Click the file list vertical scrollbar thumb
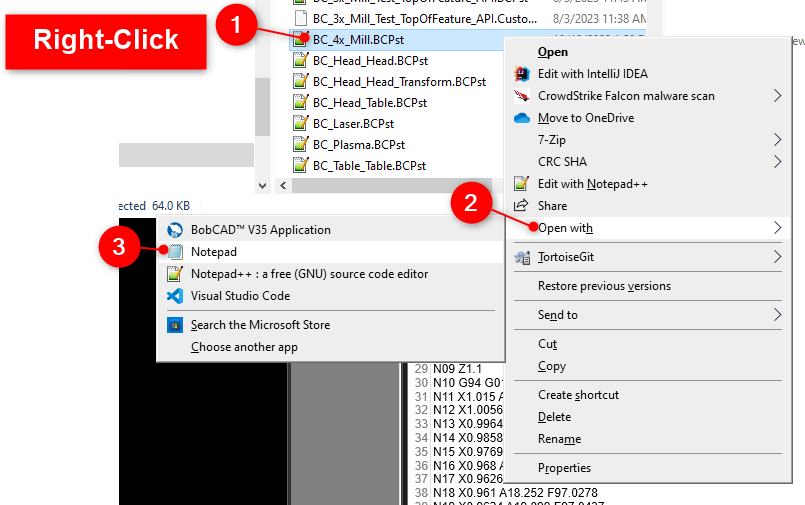 pos(262,107)
